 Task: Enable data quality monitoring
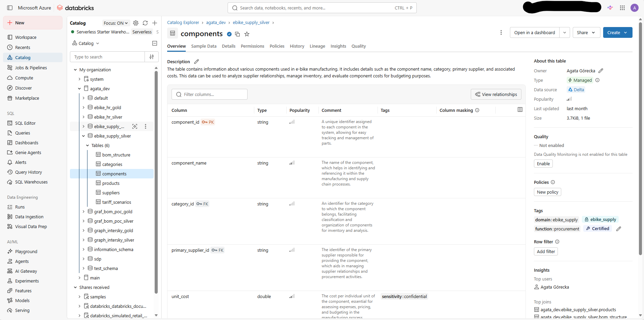point(543,164)
